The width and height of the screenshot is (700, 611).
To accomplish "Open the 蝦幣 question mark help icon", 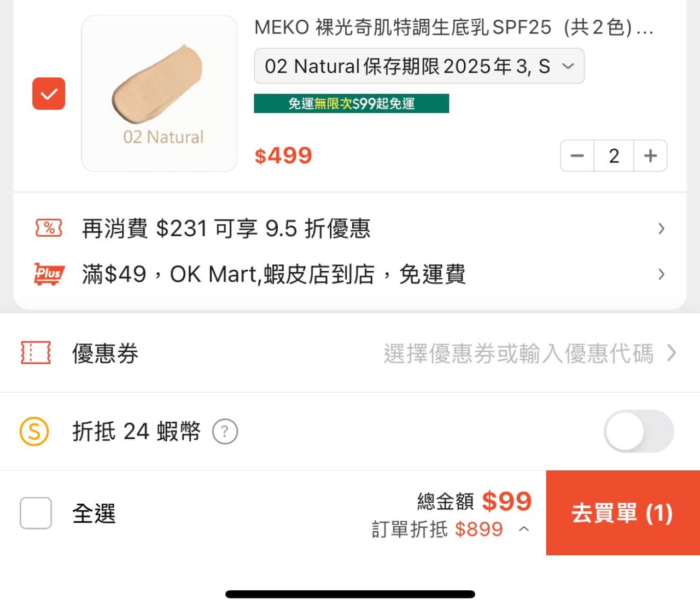I will pos(225,431).
